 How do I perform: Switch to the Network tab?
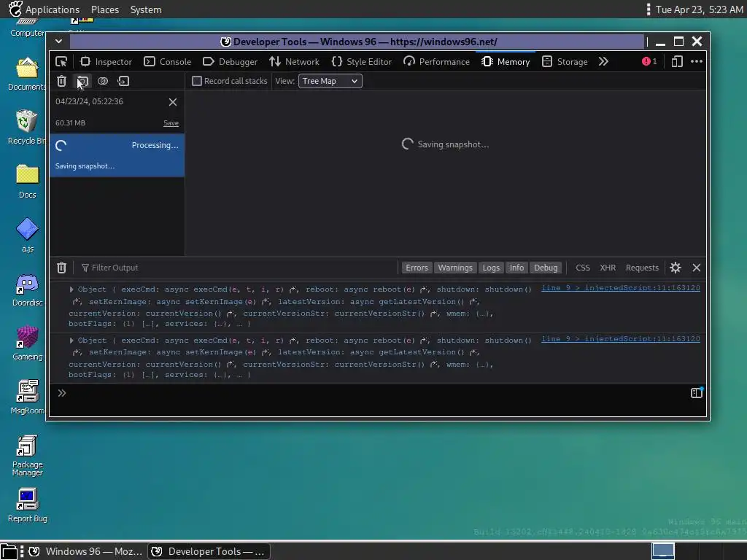coord(294,61)
